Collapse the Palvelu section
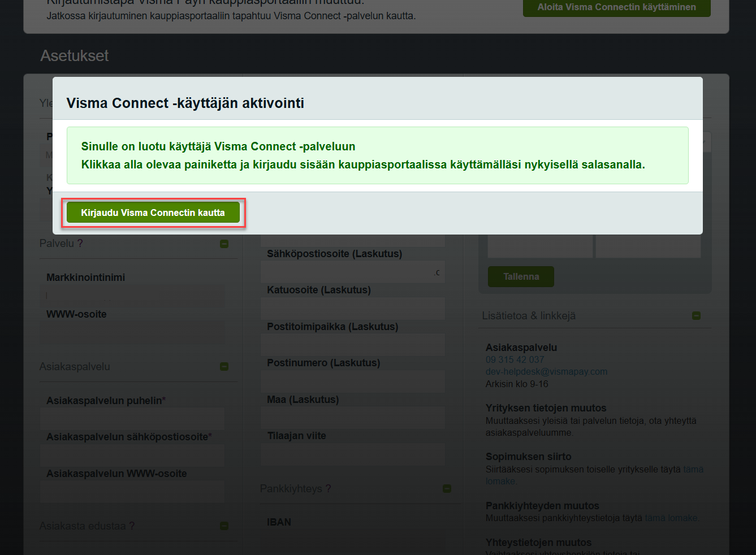The width and height of the screenshot is (756, 555). pos(224,244)
